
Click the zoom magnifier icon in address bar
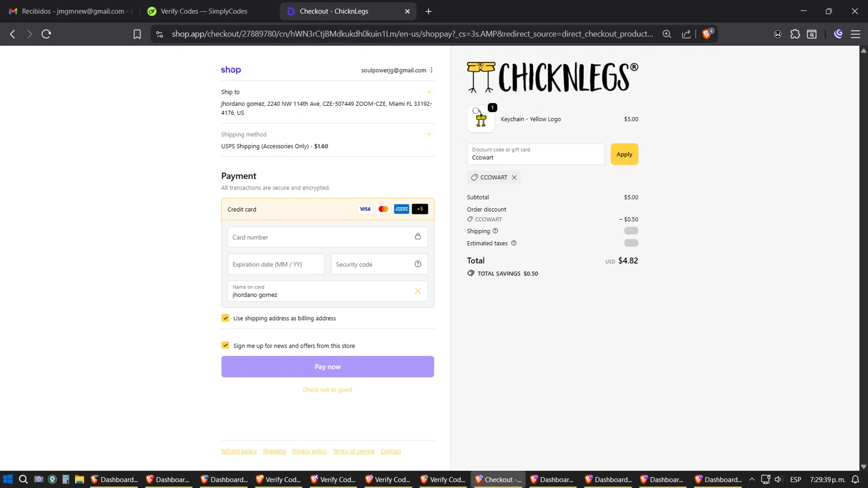[x=667, y=34]
